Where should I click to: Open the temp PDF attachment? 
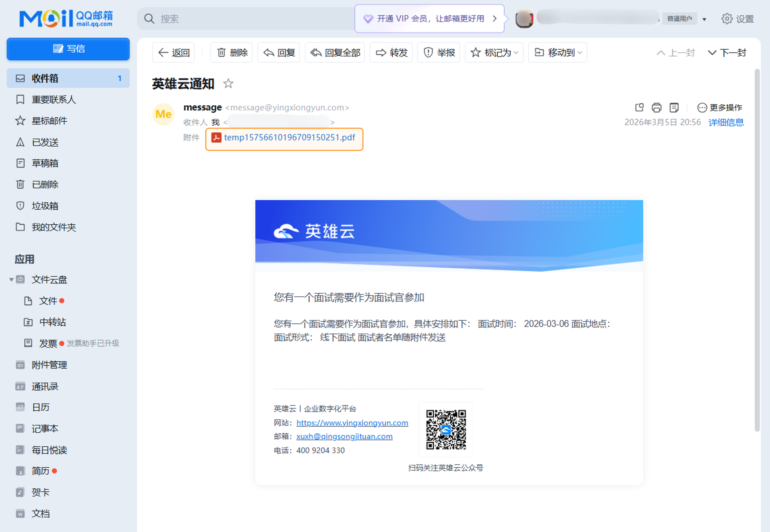coord(289,138)
